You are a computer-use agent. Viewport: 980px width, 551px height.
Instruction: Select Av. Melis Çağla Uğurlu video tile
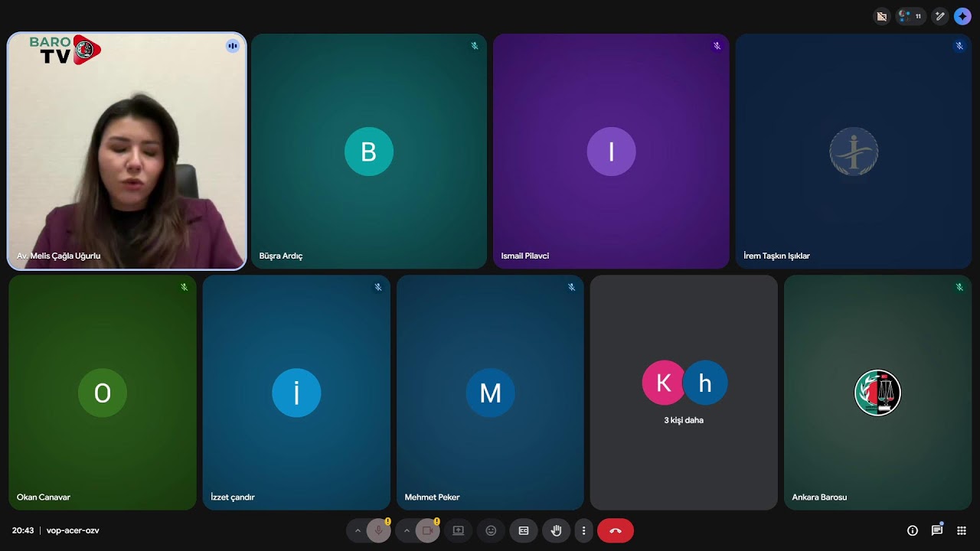(x=127, y=151)
